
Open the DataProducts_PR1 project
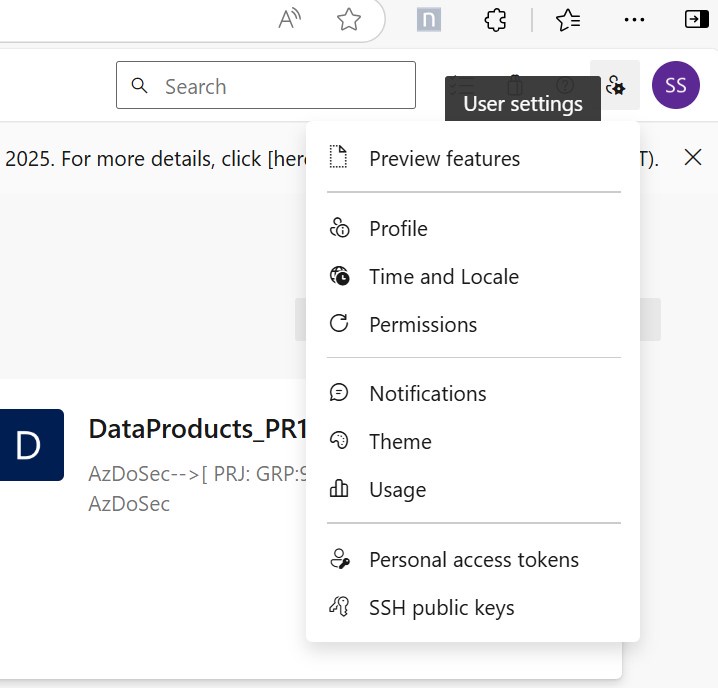click(x=197, y=429)
